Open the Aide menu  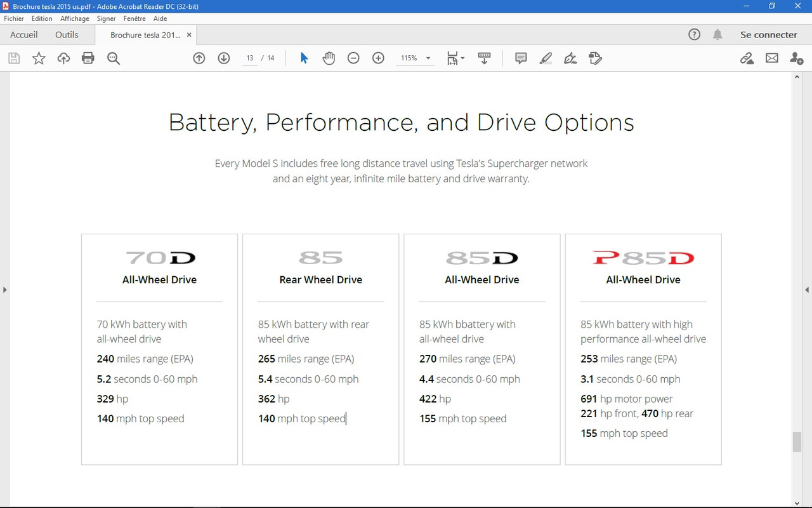160,18
